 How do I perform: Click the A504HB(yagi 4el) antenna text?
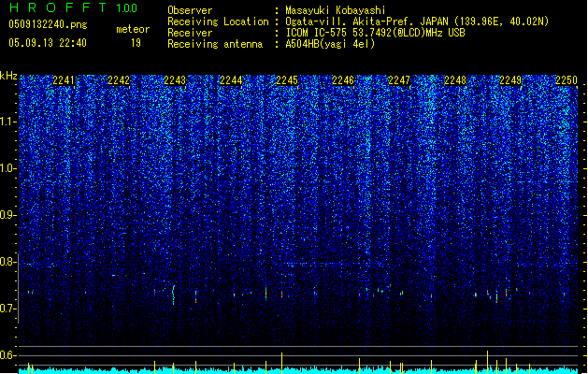point(330,44)
